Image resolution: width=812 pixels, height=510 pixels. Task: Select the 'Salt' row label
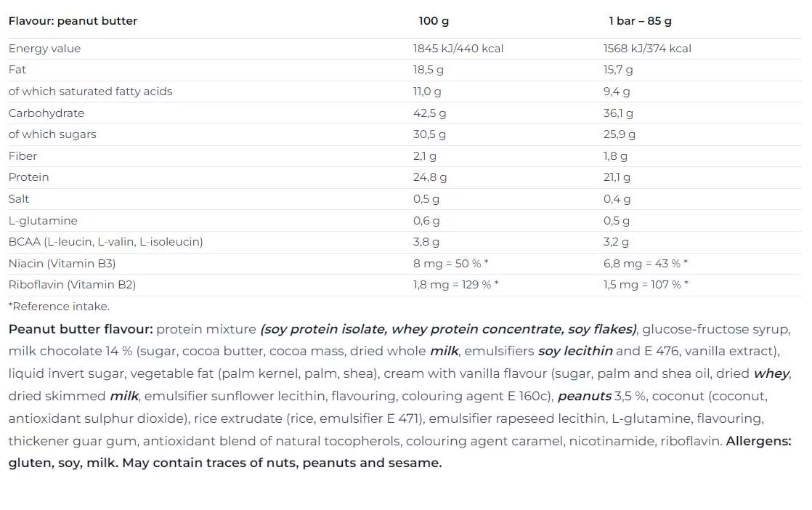[x=19, y=199]
